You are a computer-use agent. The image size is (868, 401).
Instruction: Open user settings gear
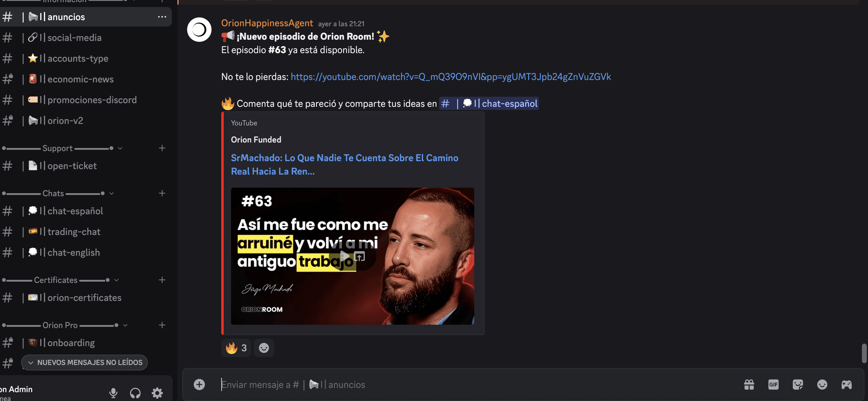(157, 392)
